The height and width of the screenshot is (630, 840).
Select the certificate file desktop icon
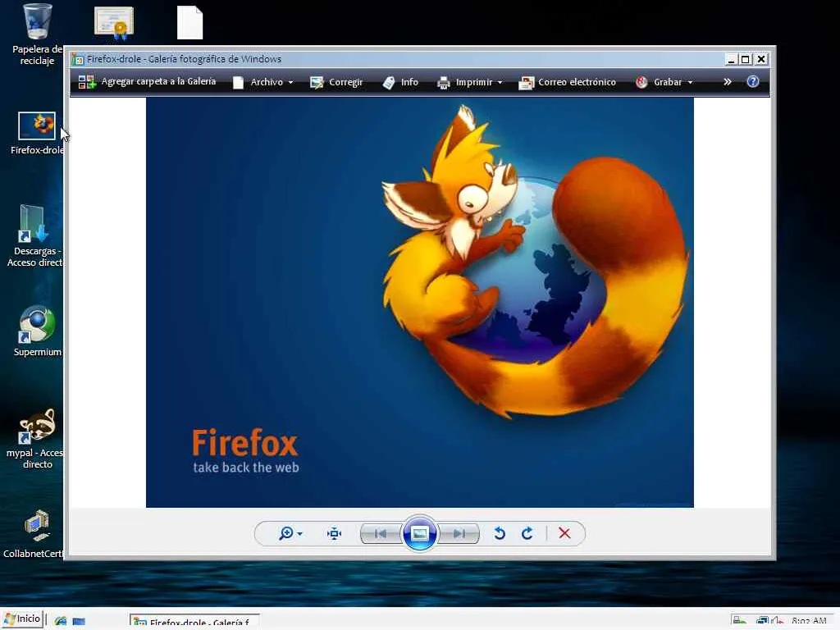click(x=113, y=23)
